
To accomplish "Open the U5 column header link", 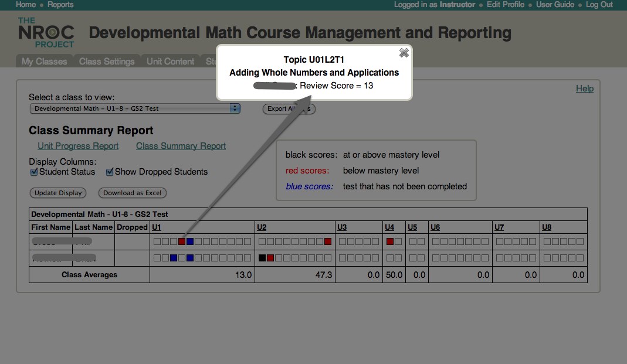I will (x=412, y=227).
